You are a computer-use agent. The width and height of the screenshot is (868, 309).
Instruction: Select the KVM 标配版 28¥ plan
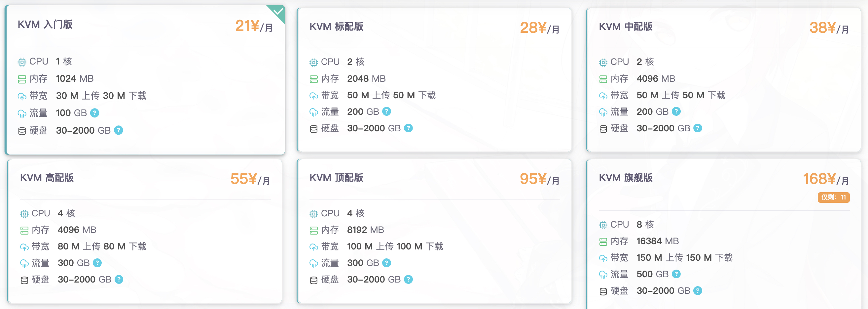pyautogui.click(x=434, y=80)
